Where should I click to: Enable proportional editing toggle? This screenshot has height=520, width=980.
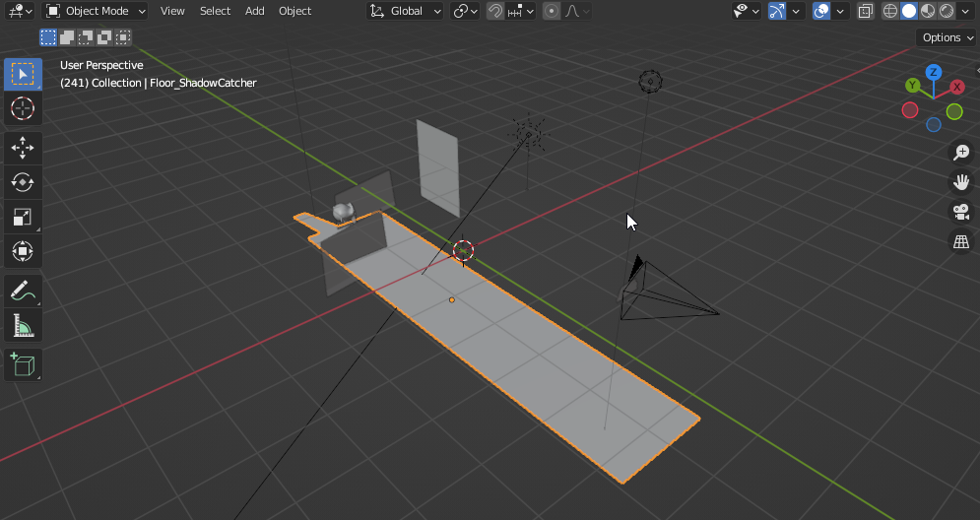pyautogui.click(x=552, y=11)
